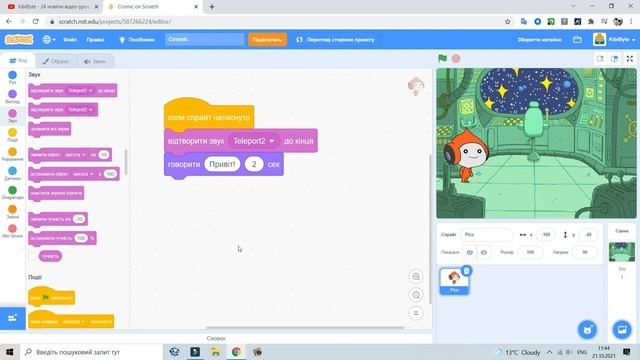
Task: Edit the sprite name field Pico
Action: click(x=486, y=235)
